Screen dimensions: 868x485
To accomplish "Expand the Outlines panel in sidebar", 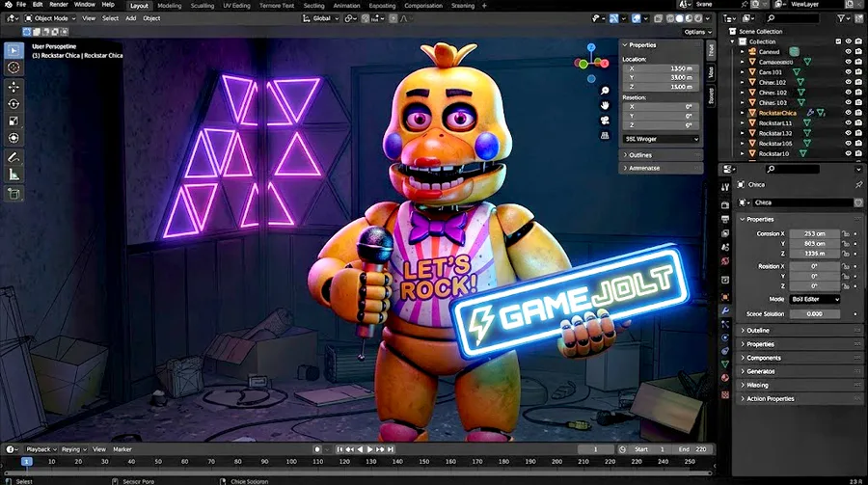I will [x=661, y=155].
